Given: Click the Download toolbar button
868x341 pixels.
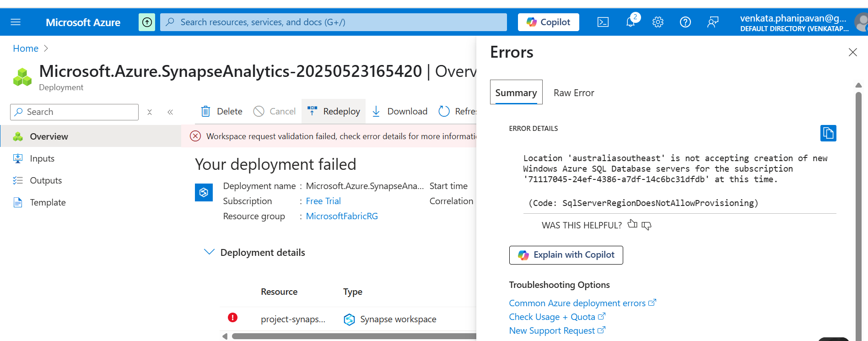Looking at the screenshot, I should [x=399, y=111].
